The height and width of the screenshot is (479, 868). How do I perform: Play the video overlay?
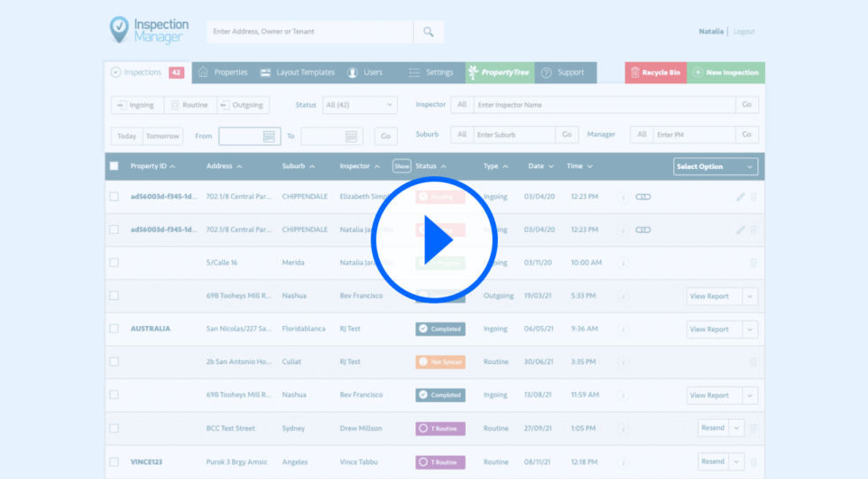coord(434,240)
